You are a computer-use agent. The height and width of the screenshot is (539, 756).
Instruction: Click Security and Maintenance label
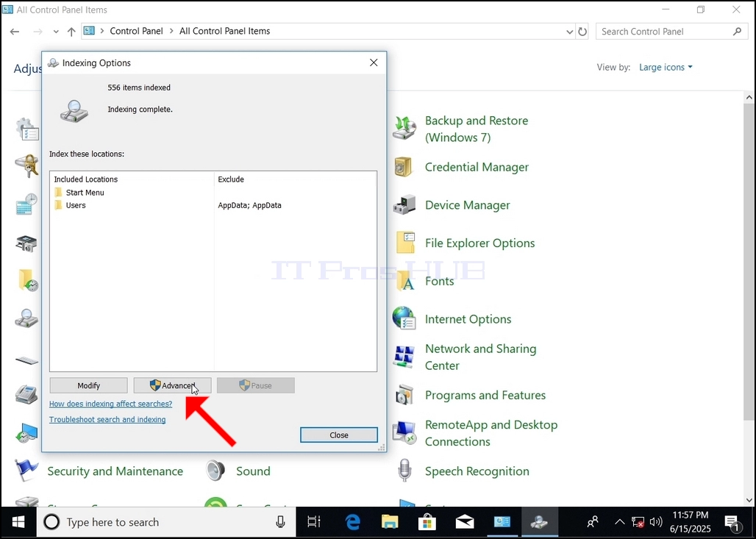click(115, 471)
